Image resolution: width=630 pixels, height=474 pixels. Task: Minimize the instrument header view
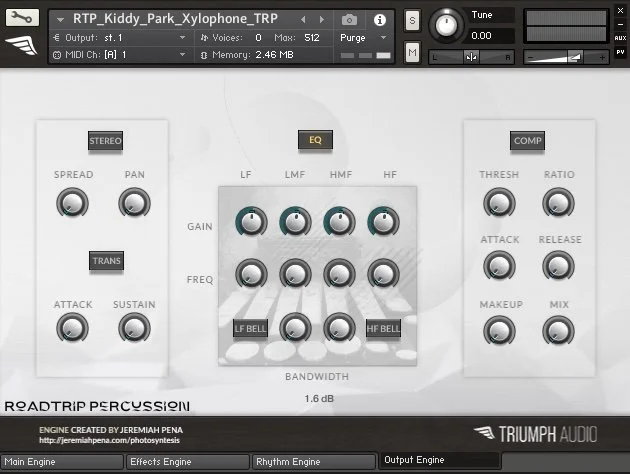coord(620,24)
